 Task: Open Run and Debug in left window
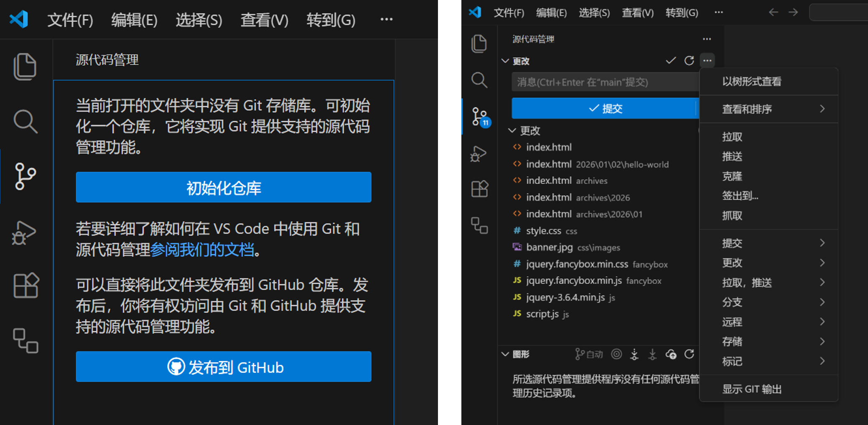[x=24, y=233]
